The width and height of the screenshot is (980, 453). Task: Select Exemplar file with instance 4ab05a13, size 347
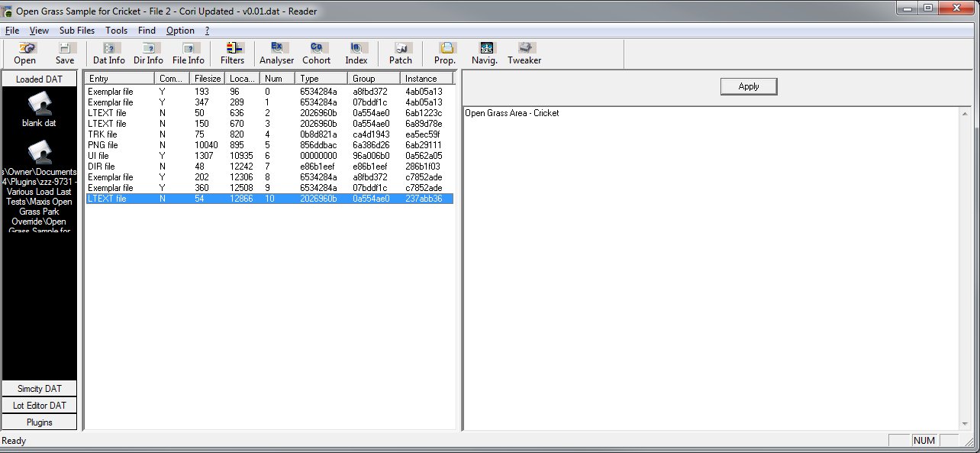(x=269, y=102)
